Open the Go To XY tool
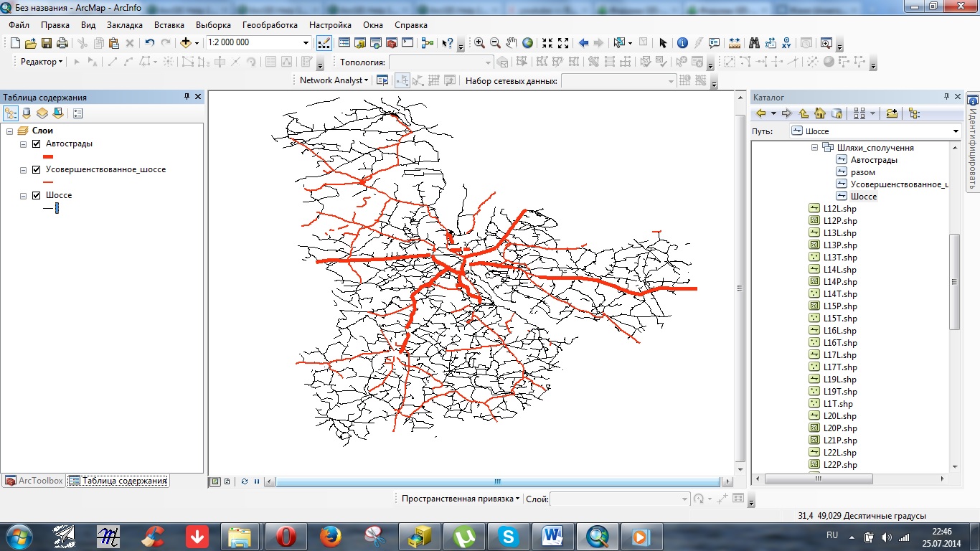This screenshot has width=980, height=551. [786, 43]
